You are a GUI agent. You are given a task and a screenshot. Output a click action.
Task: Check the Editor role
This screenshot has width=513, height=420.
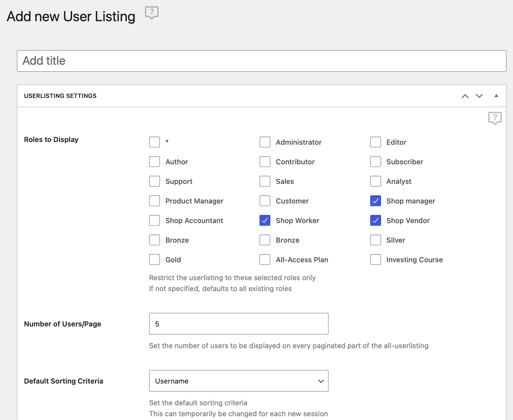(x=376, y=142)
